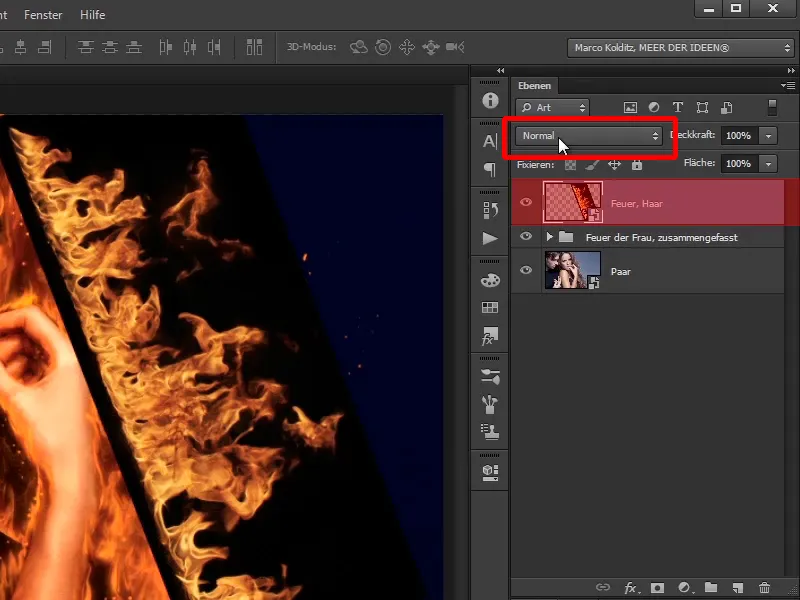Screen dimensions: 800x600
Task: Delete layer with trash icon
Action: (764, 588)
